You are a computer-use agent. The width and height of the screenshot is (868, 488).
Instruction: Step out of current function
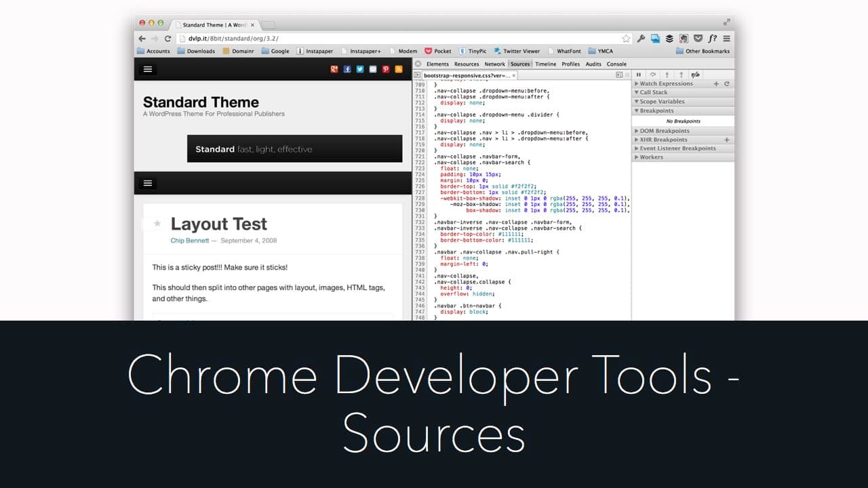(x=682, y=75)
